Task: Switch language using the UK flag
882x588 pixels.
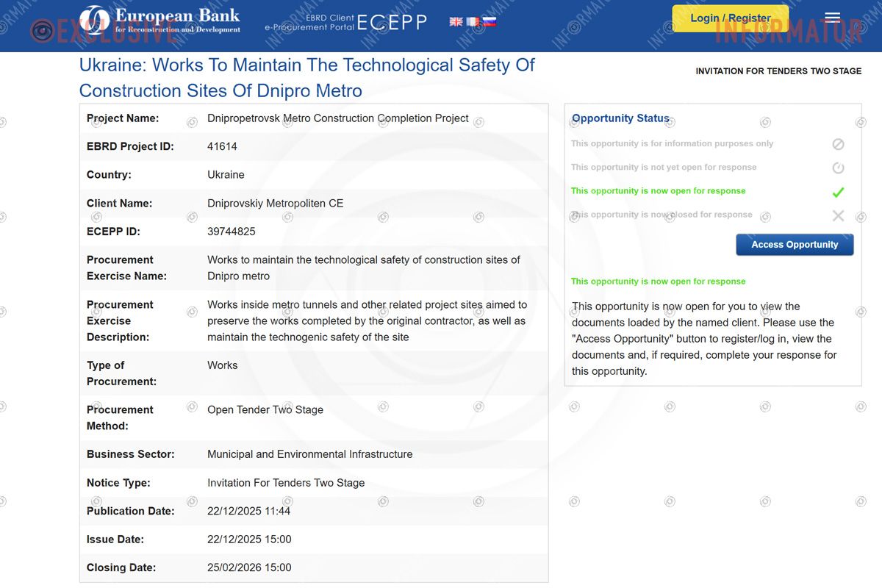Action: (x=456, y=22)
